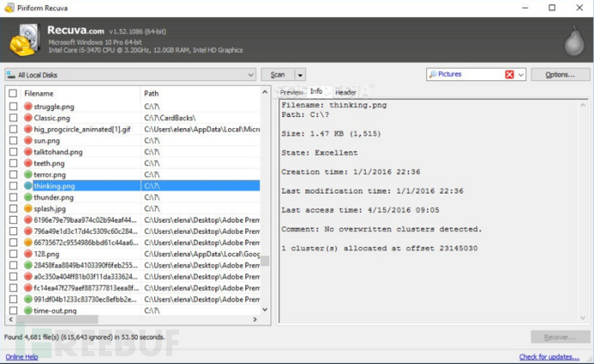594x364 pixels.
Task: Click the red status dot beside 128.png
Action: click(28, 254)
